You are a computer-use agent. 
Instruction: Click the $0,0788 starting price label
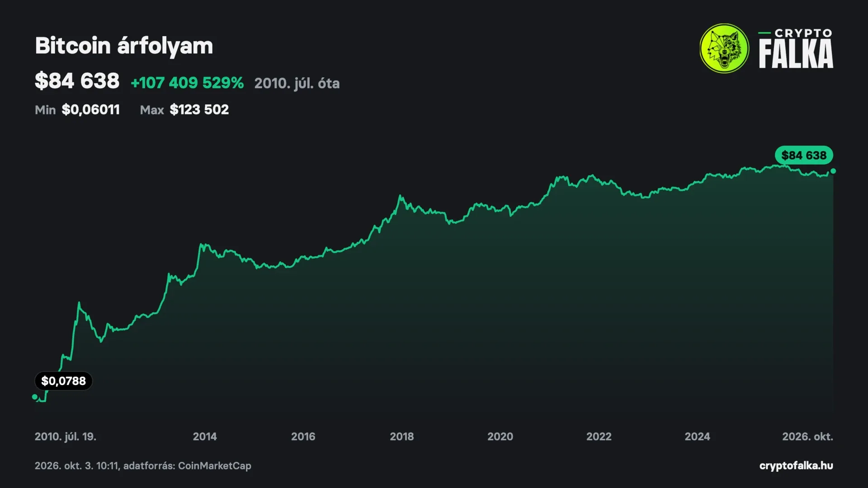(63, 381)
